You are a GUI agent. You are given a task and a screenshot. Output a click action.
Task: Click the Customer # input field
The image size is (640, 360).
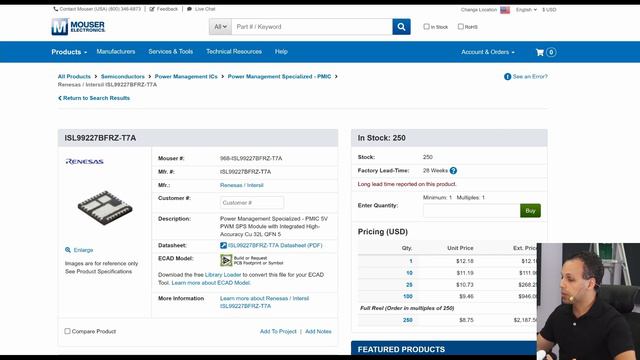[x=252, y=202]
